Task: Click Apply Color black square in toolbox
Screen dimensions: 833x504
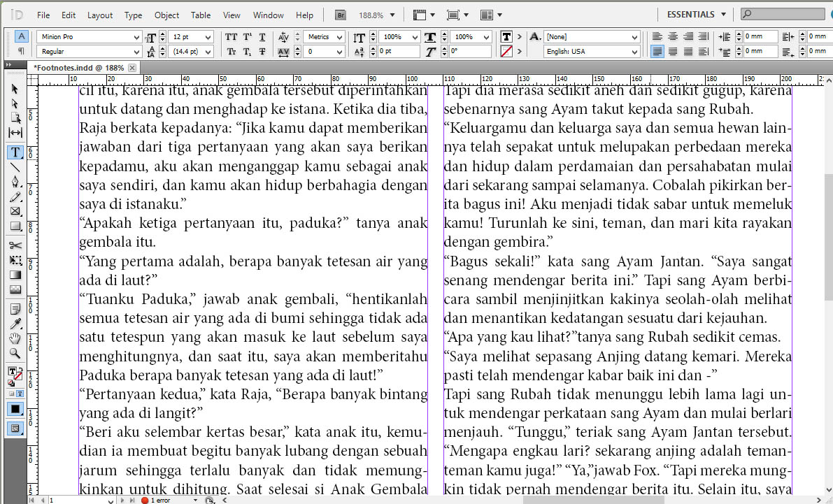Action: (15, 410)
